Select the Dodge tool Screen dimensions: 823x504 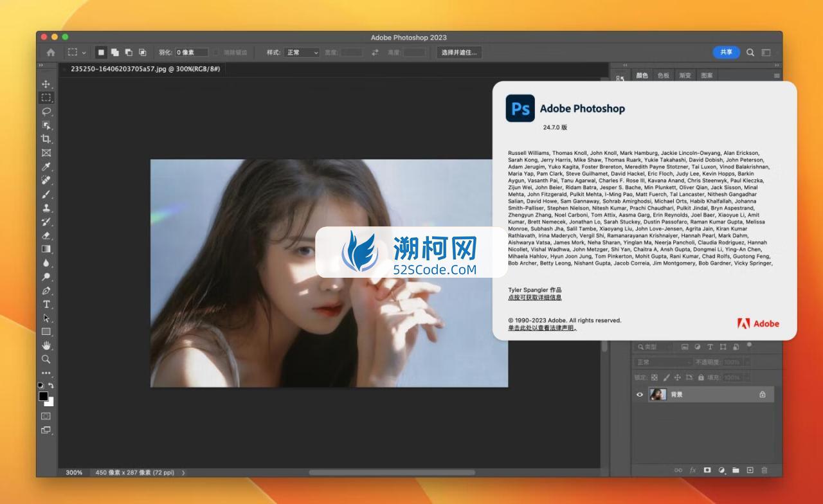coord(46,276)
